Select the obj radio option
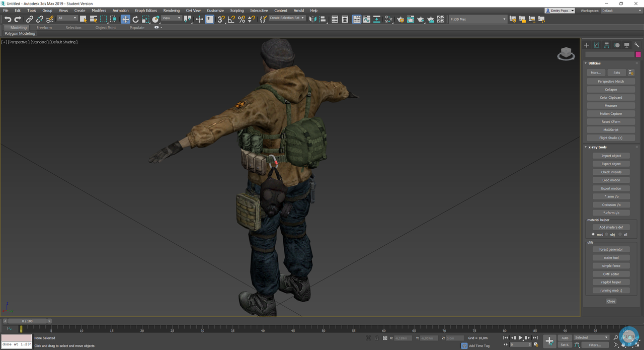 [x=607, y=235]
